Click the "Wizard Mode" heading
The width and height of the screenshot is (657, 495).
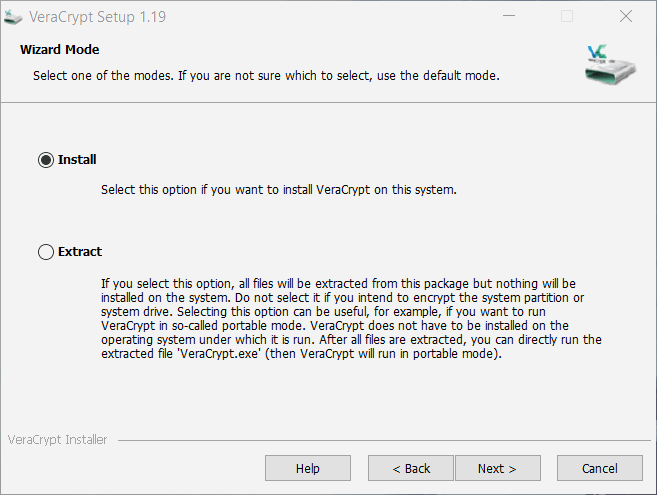[x=60, y=50]
